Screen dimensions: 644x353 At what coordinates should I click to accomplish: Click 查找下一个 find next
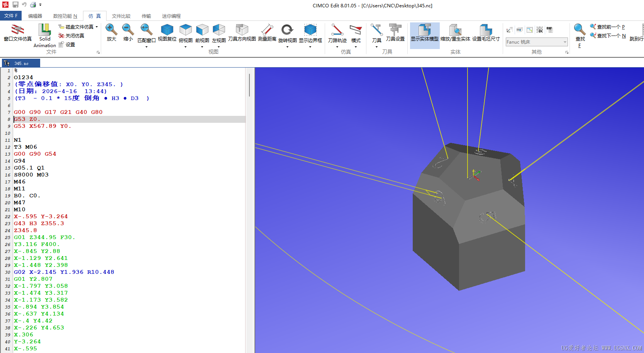point(608,36)
